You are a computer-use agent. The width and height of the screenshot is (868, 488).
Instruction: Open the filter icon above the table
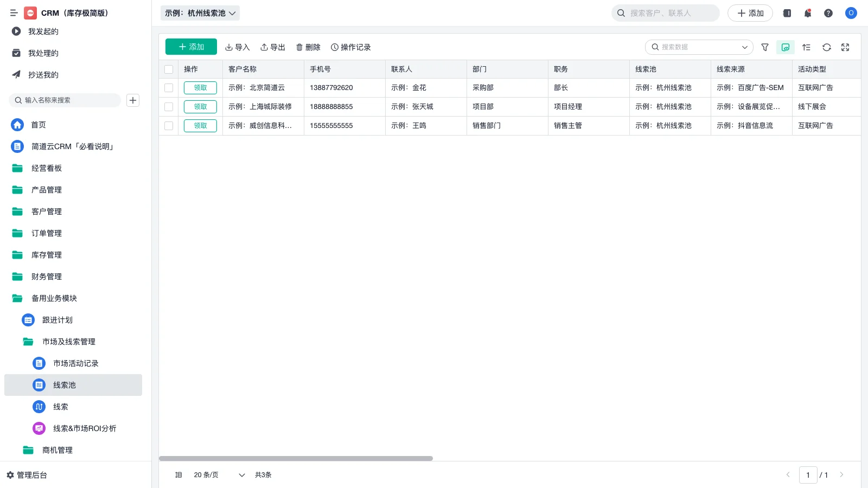pos(765,47)
